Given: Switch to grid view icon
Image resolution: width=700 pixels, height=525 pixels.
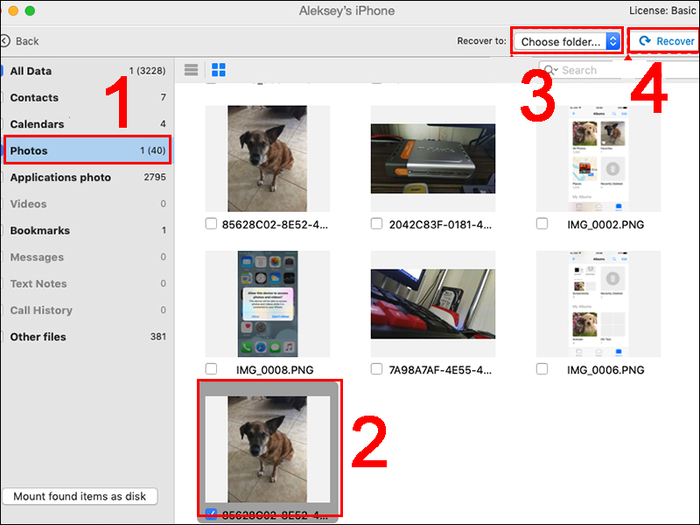Looking at the screenshot, I should point(219,70).
